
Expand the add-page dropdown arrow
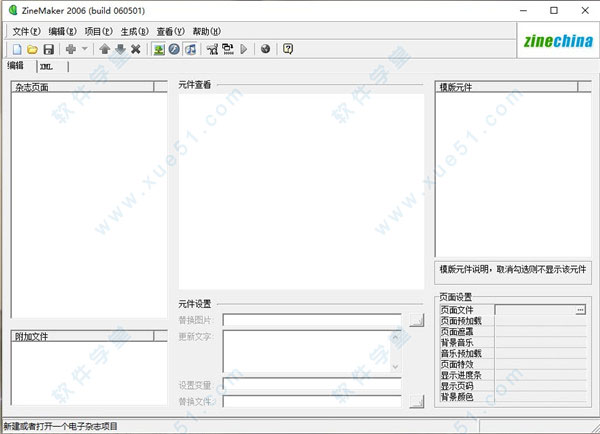(85, 49)
